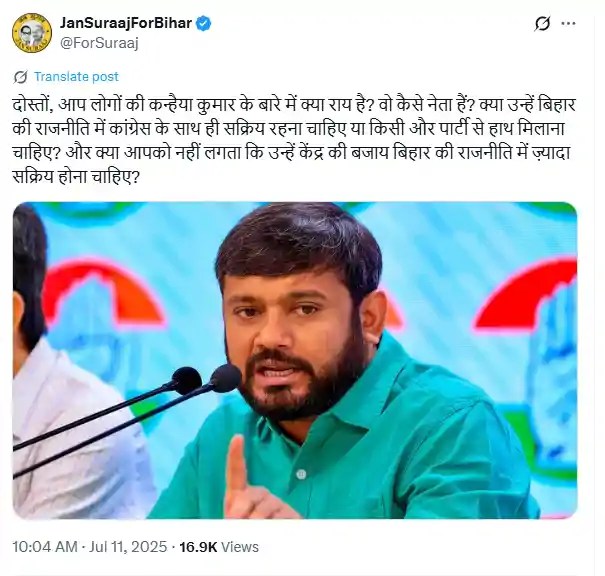Translate the post using Translate post link
605x576 pixels.
click(x=76, y=77)
